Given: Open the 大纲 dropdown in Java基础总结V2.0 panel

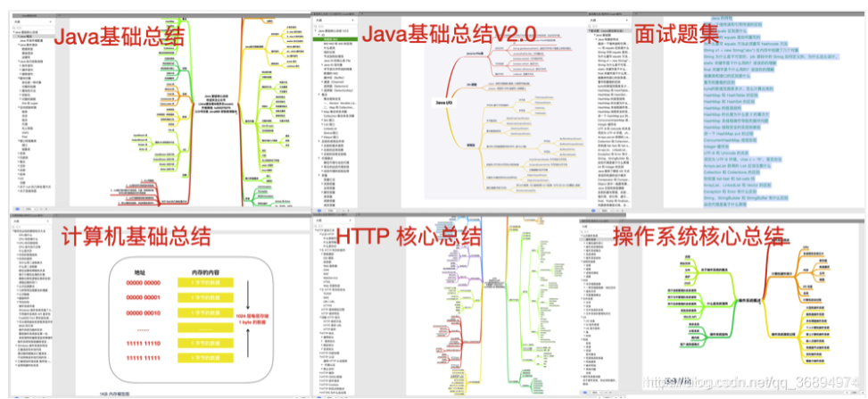Looking at the screenshot, I should pyautogui.click(x=334, y=20).
